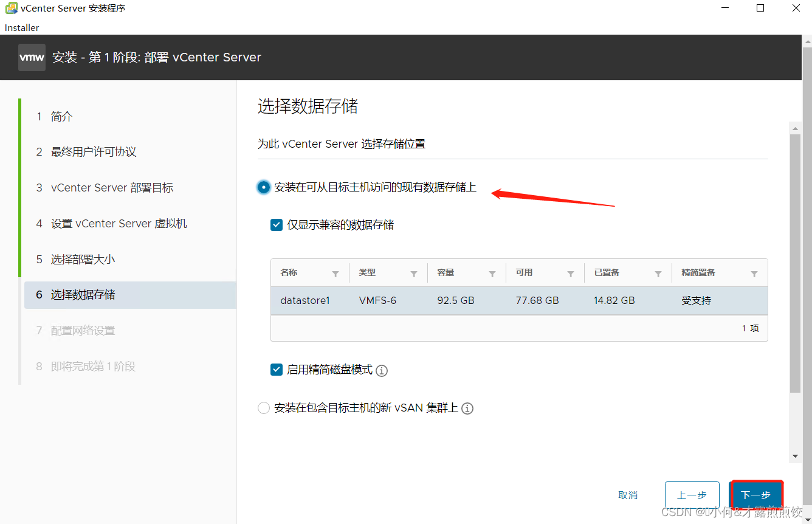Select the datastore1 name cell
The height and width of the screenshot is (524, 812).
[x=305, y=300]
